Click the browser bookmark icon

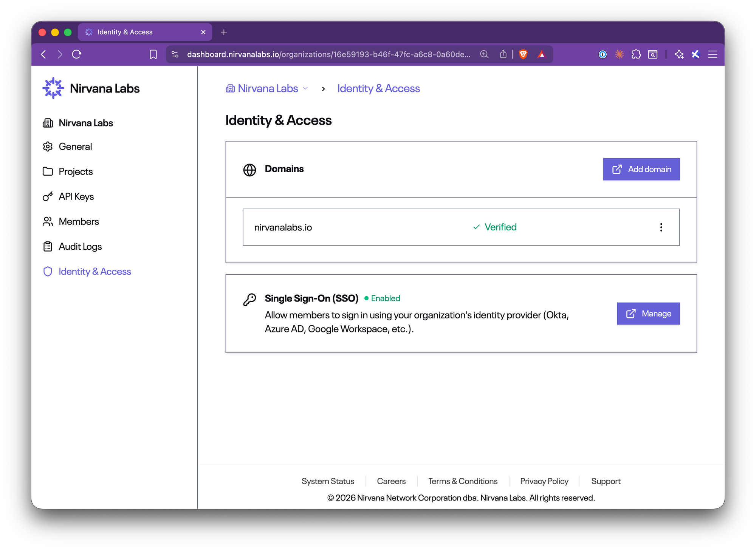[153, 54]
